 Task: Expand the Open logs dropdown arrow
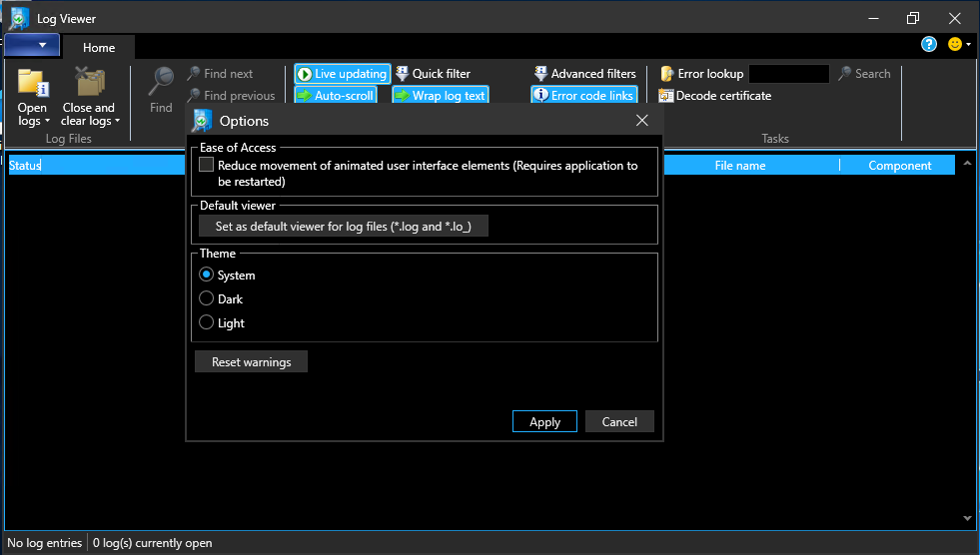pos(47,122)
